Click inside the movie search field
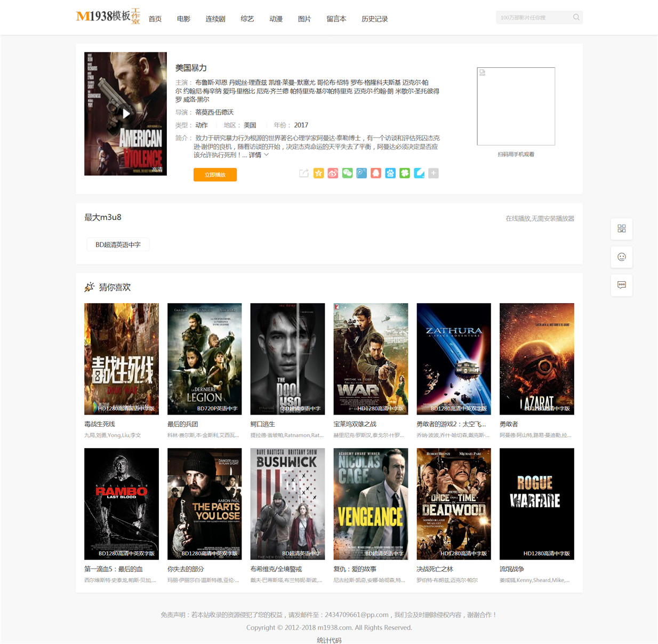 click(x=533, y=18)
